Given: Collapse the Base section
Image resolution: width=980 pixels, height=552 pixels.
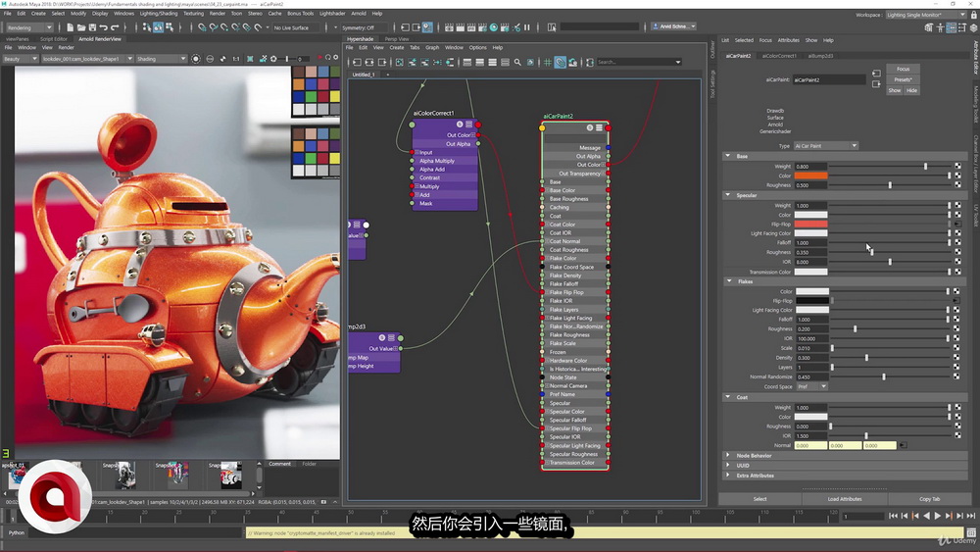Looking at the screenshot, I should (x=727, y=156).
